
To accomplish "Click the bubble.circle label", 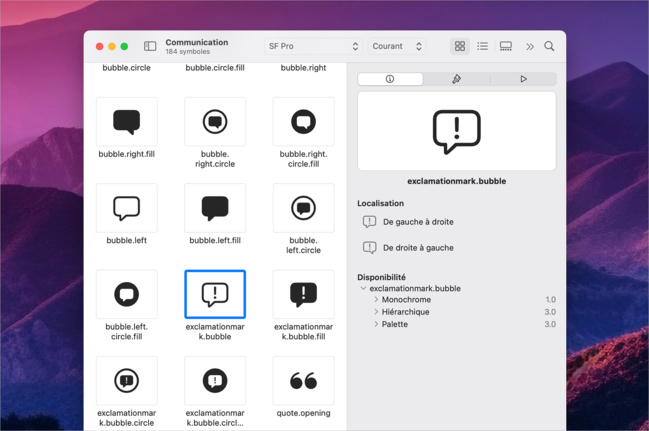I will point(127,67).
